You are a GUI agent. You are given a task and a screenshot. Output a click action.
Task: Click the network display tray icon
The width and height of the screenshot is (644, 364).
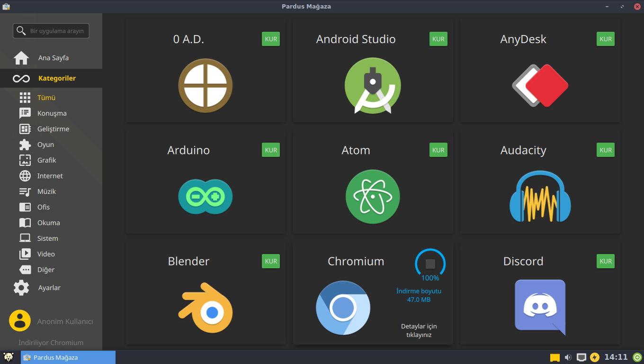click(581, 357)
